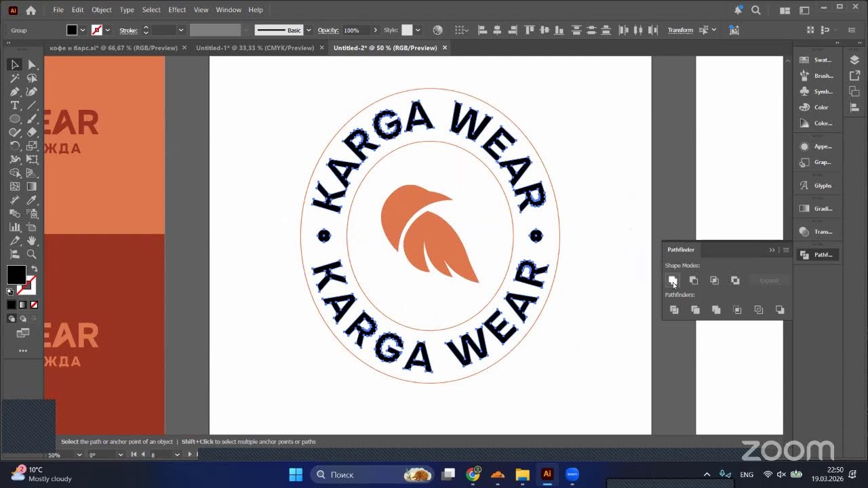
Task: Activate the Type tool
Action: (14, 105)
